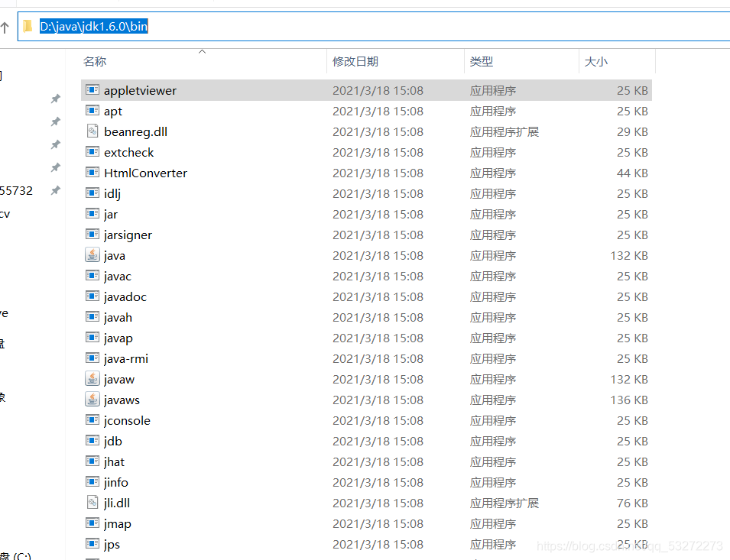Click the extcheck application icon
The height and width of the screenshot is (560, 730).
pyautogui.click(x=92, y=151)
